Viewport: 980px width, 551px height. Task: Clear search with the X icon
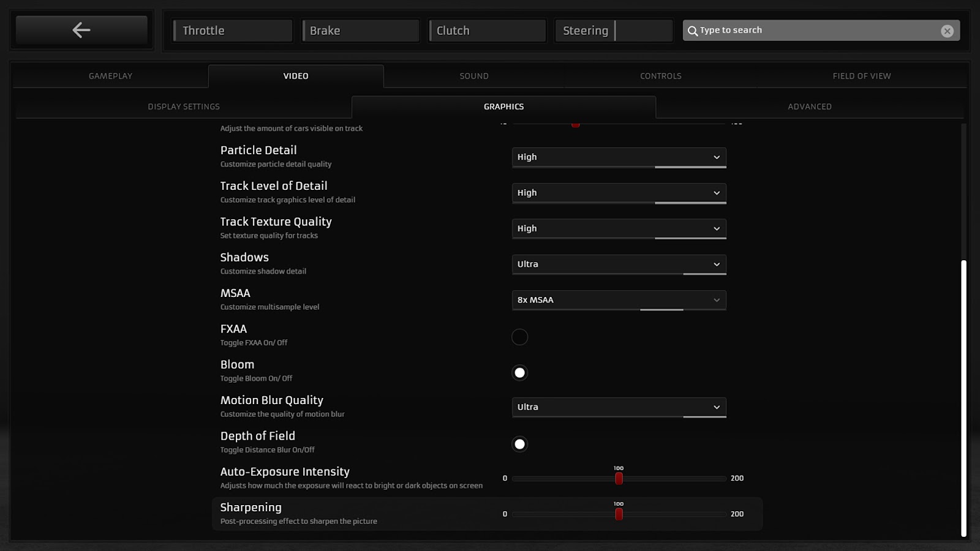[x=947, y=31]
